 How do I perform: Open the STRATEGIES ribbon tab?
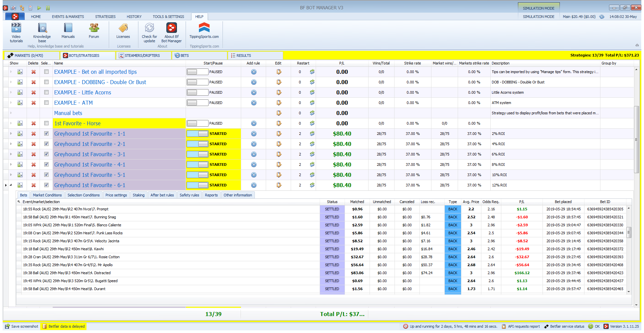tap(105, 17)
